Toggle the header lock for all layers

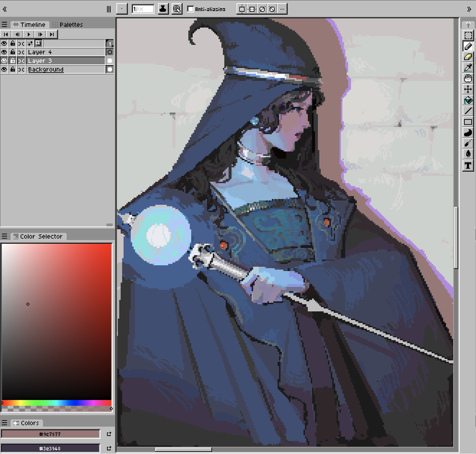[13, 43]
